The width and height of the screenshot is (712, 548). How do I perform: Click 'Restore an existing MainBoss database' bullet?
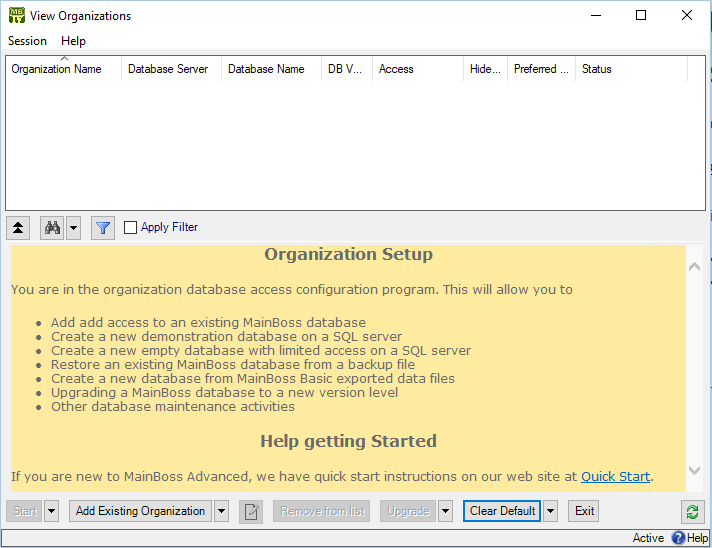(x=232, y=365)
